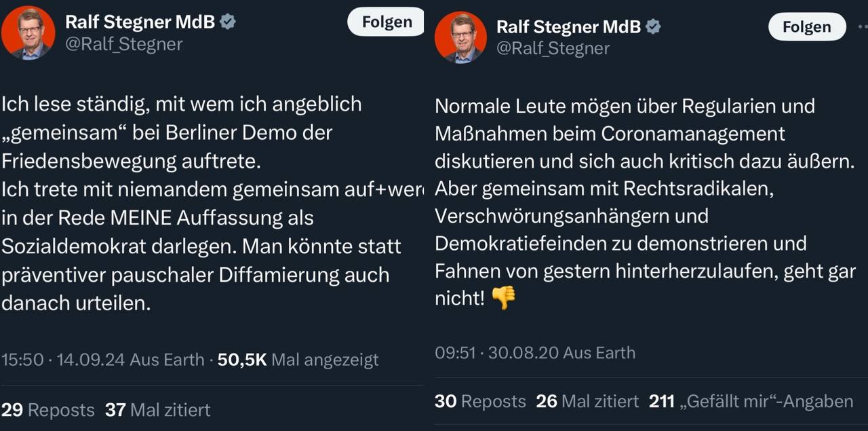Open the Ralf Stegner MdB name on the left tweet

click(140, 22)
